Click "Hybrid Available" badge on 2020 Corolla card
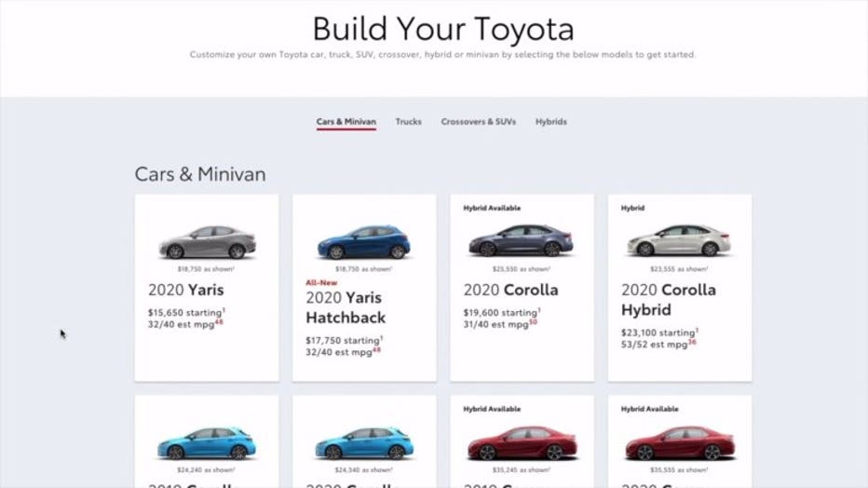Image resolution: width=868 pixels, height=488 pixels. (x=492, y=208)
